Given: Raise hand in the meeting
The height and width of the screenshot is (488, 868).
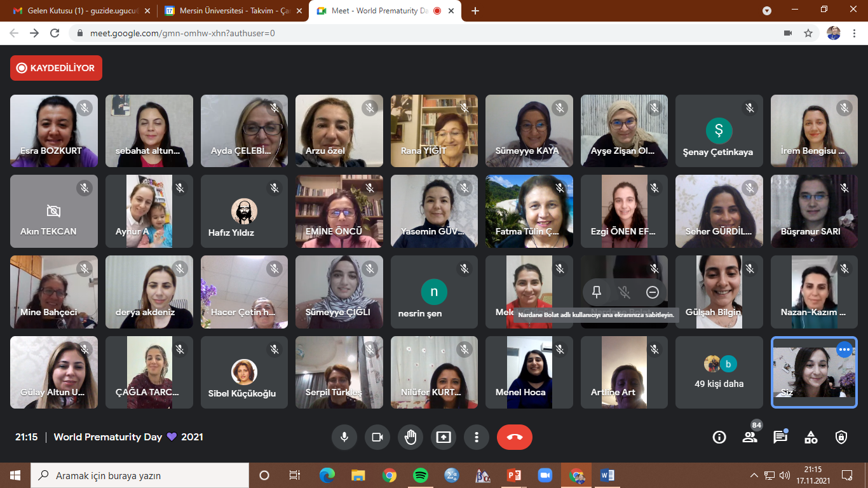Looking at the screenshot, I should coord(410,437).
